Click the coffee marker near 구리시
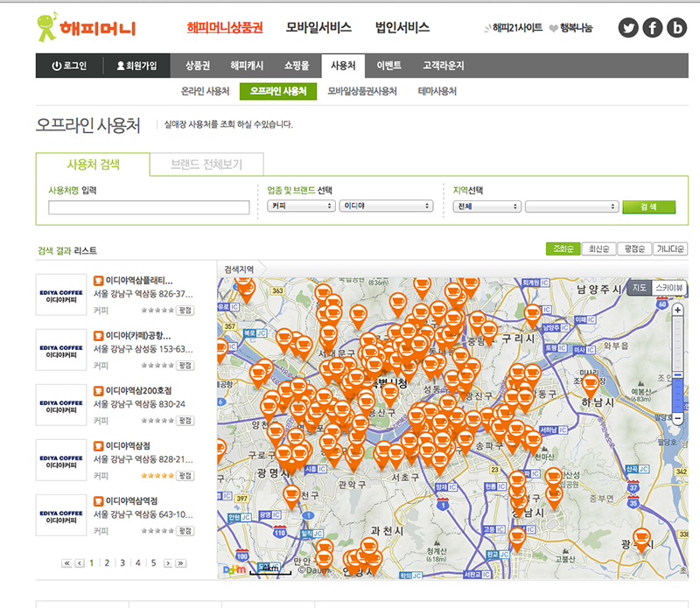The width and height of the screenshot is (700, 608). click(x=532, y=315)
